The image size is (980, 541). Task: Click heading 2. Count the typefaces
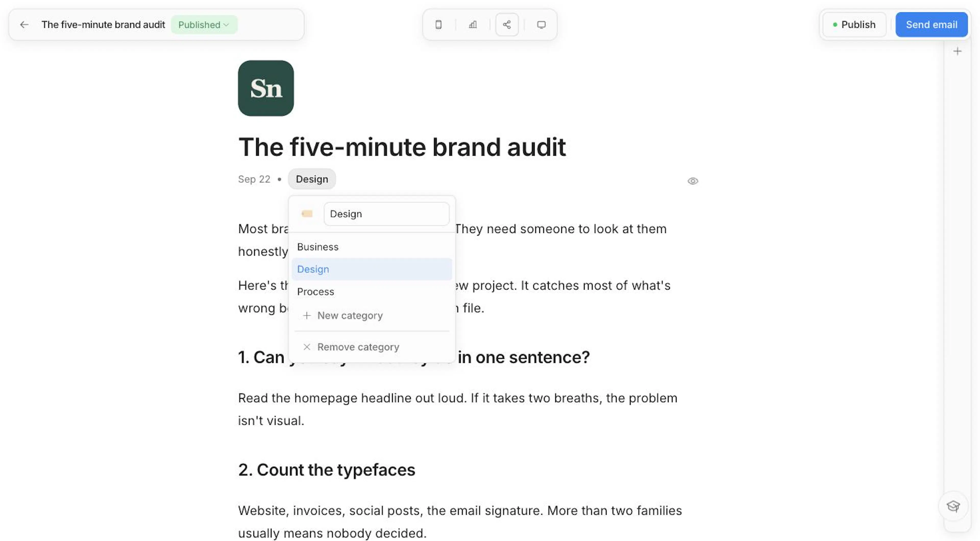pos(326,470)
